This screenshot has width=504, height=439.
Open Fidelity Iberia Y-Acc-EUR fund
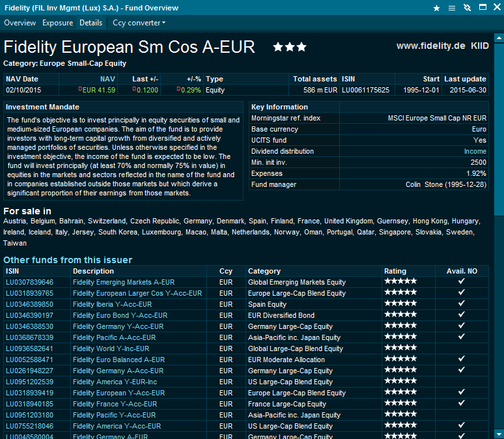click(112, 305)
